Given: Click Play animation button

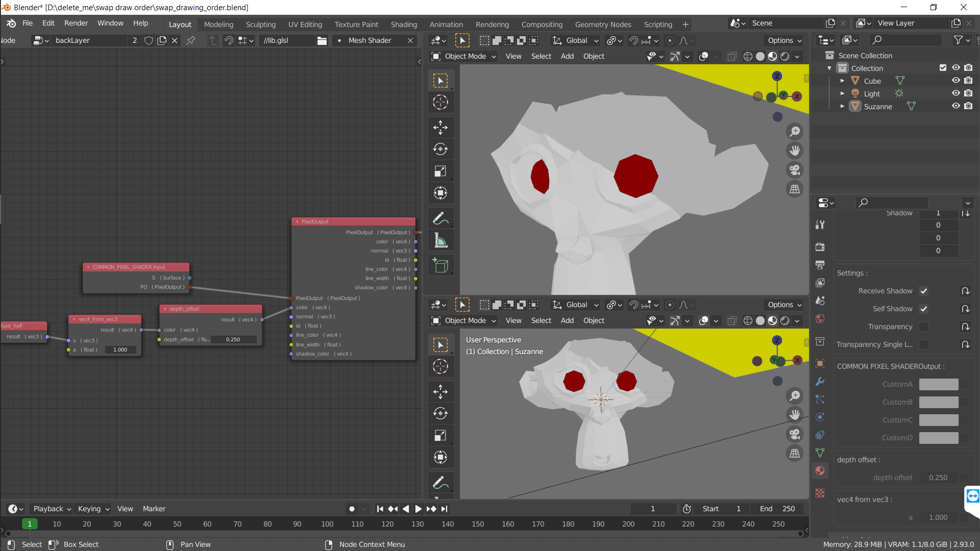Looking at the screenshot, I should coord(418,509).
